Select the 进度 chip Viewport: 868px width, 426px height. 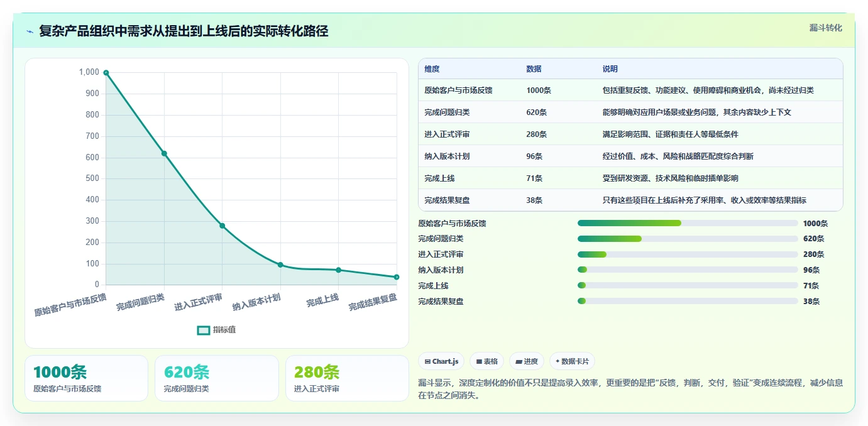526,361
